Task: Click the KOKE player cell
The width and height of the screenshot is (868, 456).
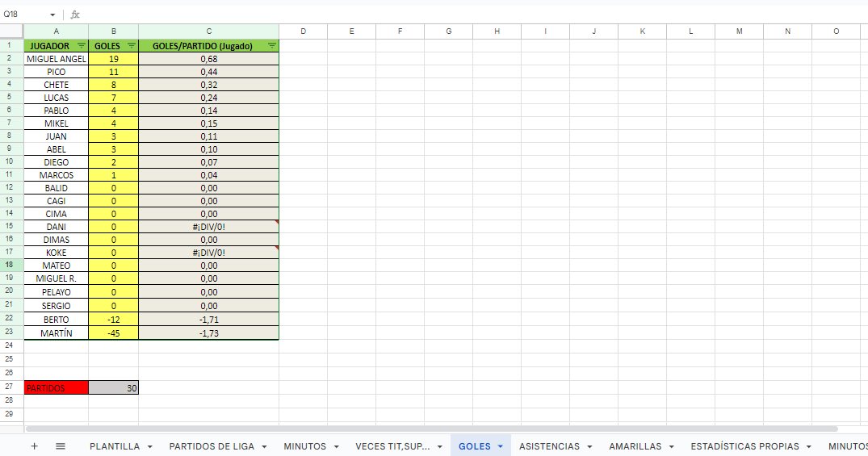Action: [56, 253]
